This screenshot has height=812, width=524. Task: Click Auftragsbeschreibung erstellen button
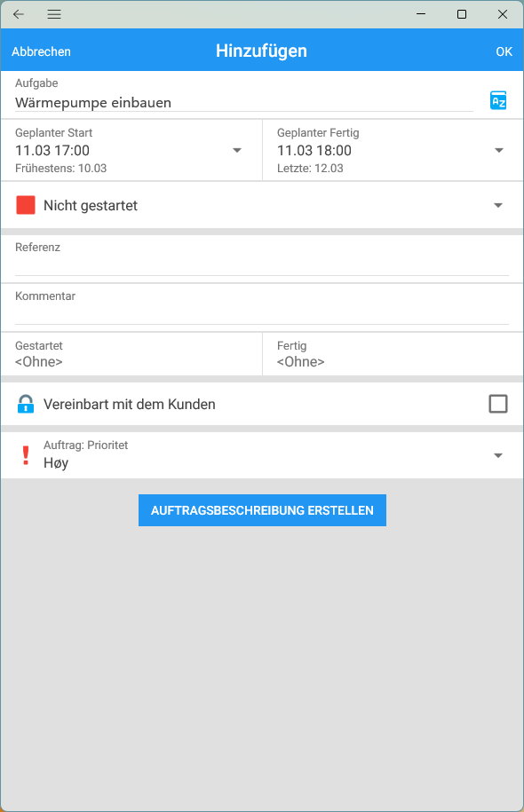tap(262, 510)
